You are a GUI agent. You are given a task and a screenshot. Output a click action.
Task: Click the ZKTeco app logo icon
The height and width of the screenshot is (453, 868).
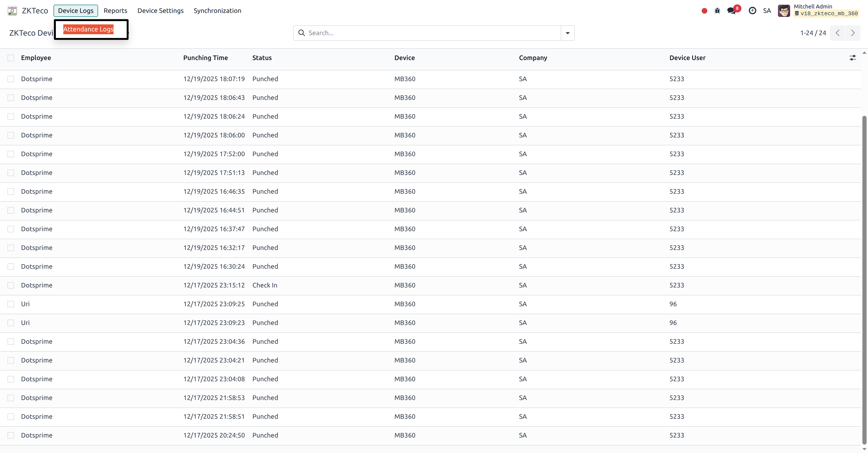12,11
